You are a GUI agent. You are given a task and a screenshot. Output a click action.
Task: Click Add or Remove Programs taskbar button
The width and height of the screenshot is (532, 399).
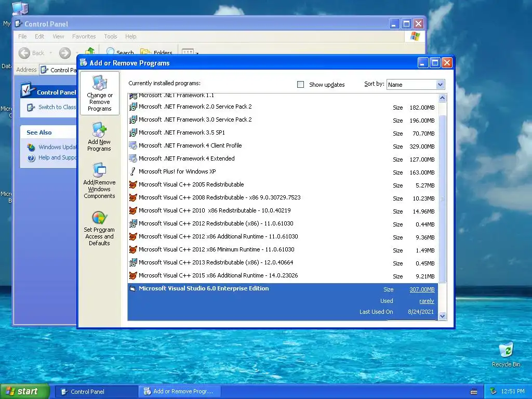[x=180, y=392]
